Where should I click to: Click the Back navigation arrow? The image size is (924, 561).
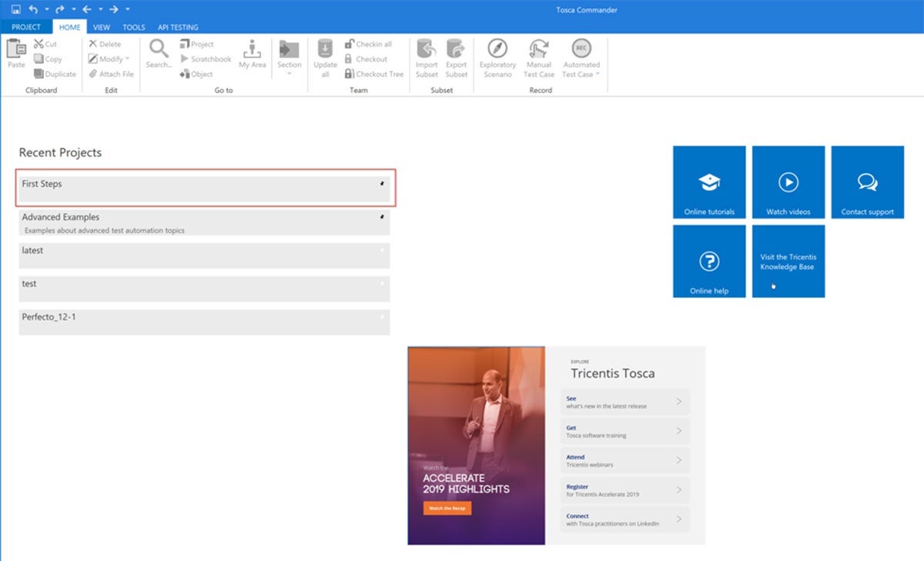point(86,9)
